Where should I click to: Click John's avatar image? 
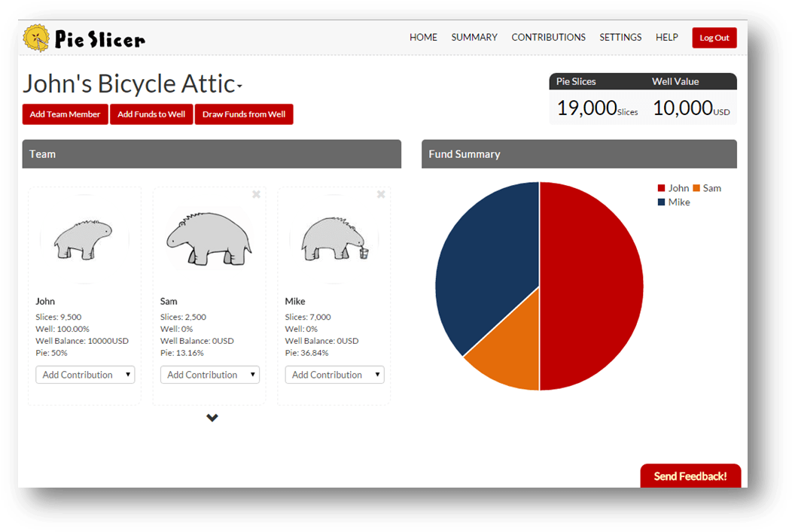point(84,240)
